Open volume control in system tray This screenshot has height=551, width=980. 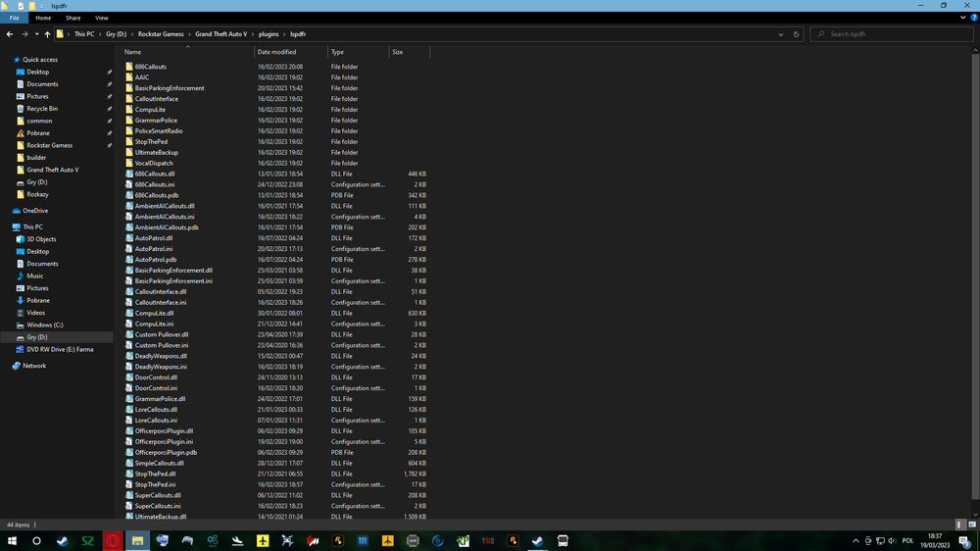pos(892,541)
